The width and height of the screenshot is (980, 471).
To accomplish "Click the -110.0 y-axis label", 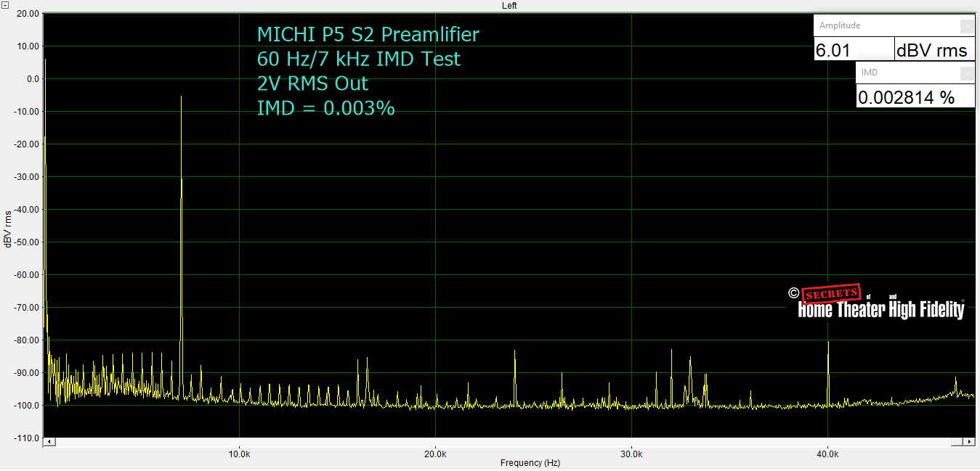I will 27,438.
